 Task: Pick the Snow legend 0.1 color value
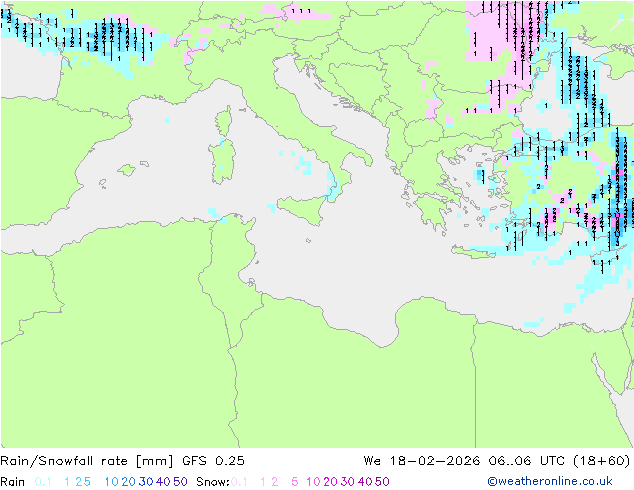pyautogui.click(x=239, y=482)
